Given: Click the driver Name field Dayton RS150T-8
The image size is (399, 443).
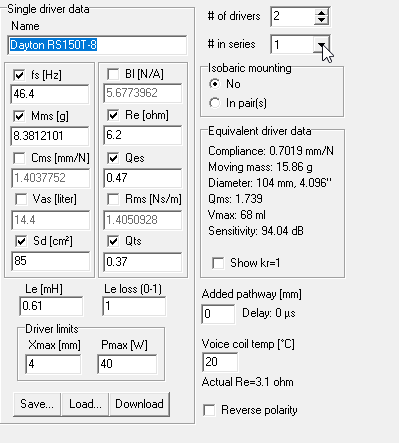Looking at the screenshot, I should pyautogui.click(x=97, y=45).
